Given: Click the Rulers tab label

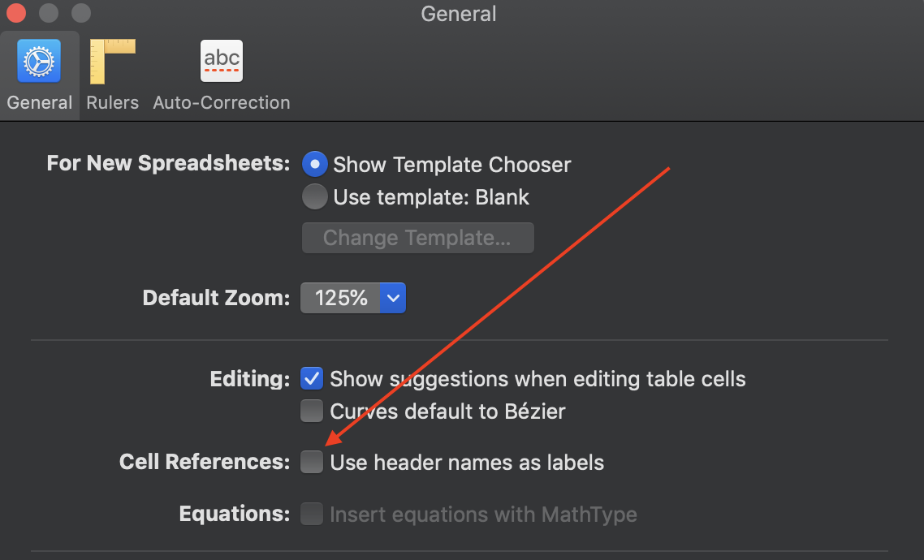Looking at the screenshot, I should 112,103.
